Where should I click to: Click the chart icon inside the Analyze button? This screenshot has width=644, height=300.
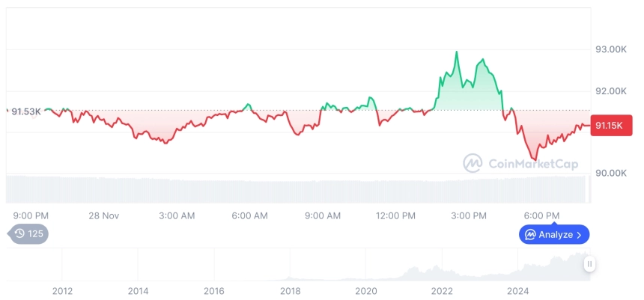coord(530,235)
